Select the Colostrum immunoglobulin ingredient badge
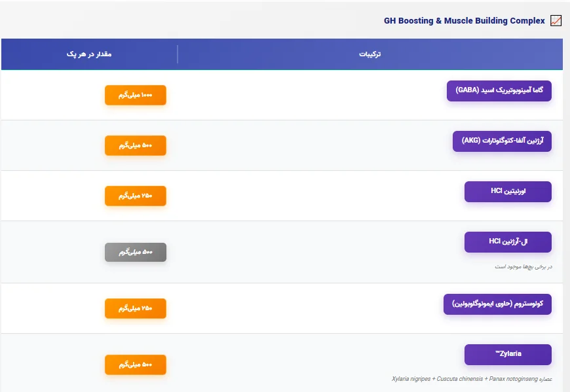Viewport: 570px width, 392px height. point(497,304)
